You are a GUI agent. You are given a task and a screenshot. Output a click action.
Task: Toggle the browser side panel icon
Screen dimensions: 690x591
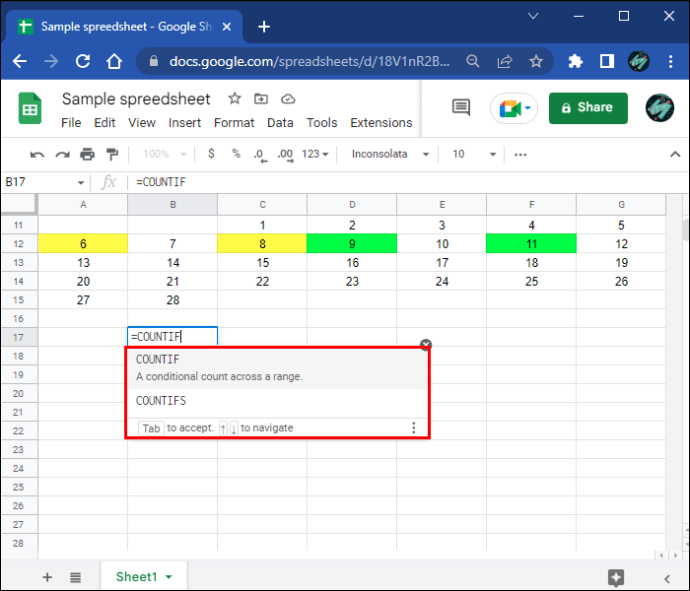pyautogui.click(x=607, y=61)
